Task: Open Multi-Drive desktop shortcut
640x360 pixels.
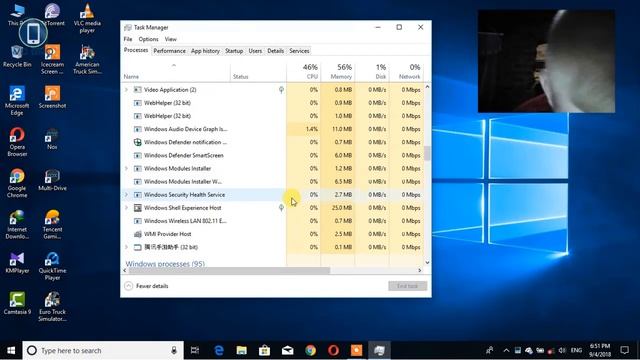Action: click(52, 180)
